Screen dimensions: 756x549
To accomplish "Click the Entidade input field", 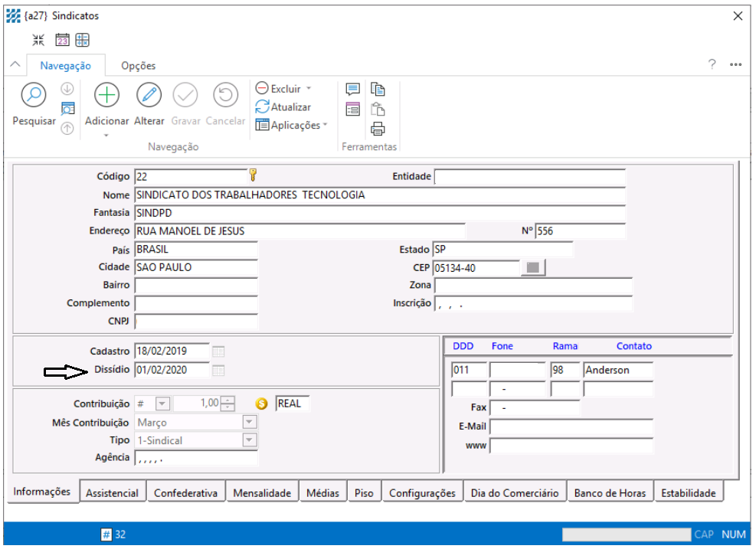I will coord(530,176).
